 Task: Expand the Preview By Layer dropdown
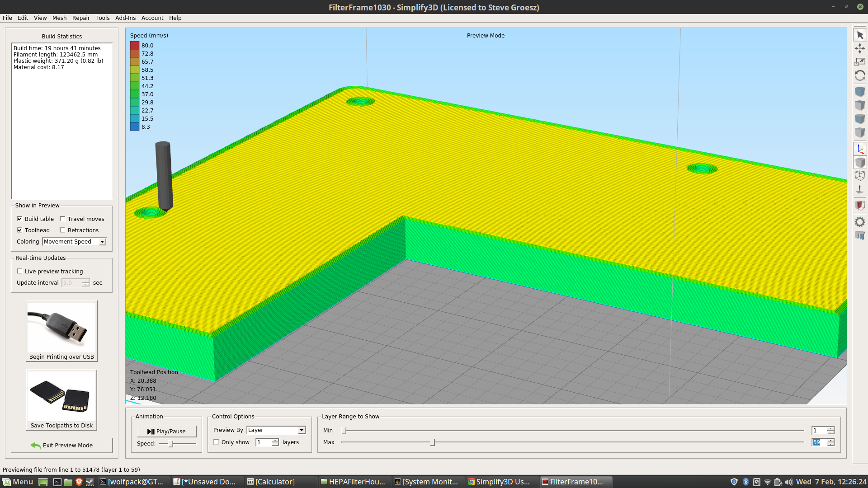[x=276, y=430]
